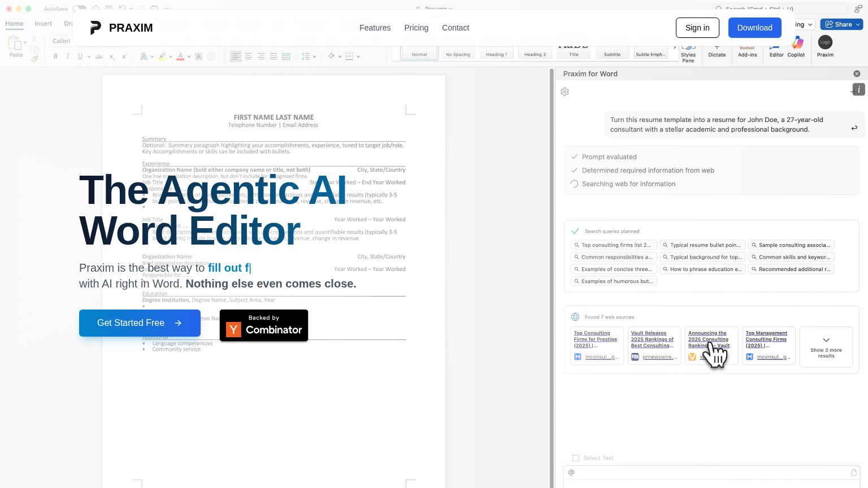Viewport: 868px width, 488px height.
Task: Open Praxim panel settings gear
Action: click(565, 91)
